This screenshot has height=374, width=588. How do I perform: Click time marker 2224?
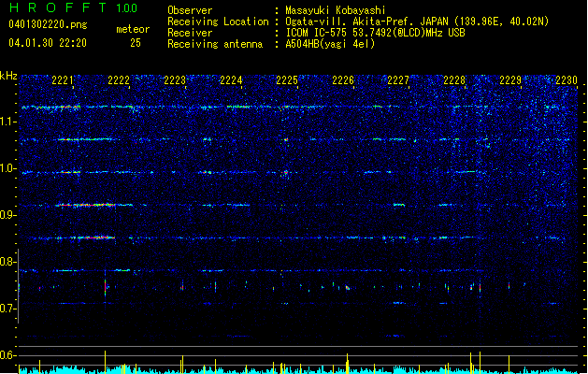pos(231,79)
